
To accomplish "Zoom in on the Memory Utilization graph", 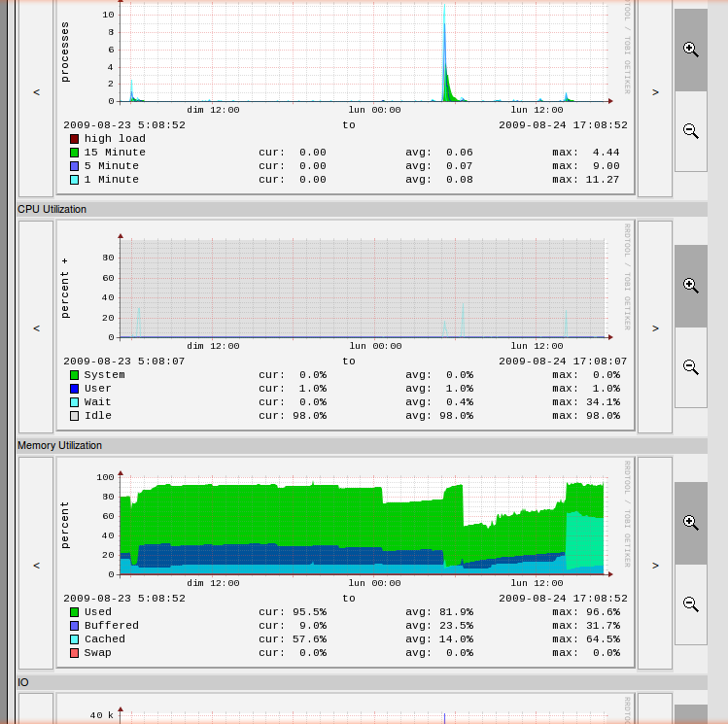I will 691,523.
